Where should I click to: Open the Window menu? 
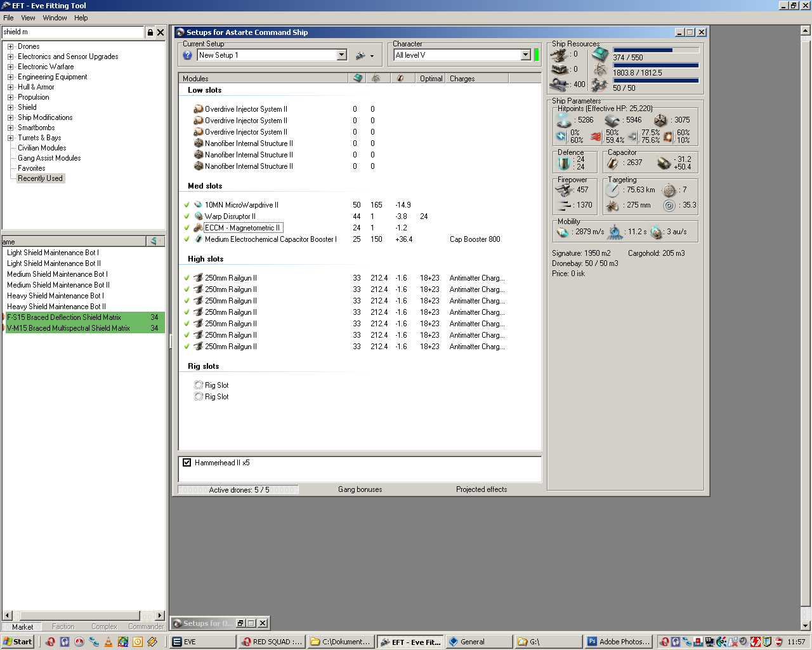pos(55,18)
